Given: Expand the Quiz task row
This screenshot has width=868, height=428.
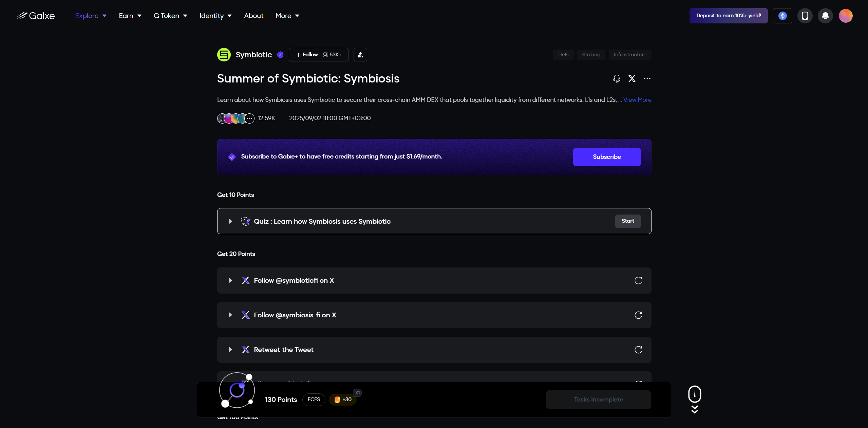Looking at the screenshot, I should (230, 221).
